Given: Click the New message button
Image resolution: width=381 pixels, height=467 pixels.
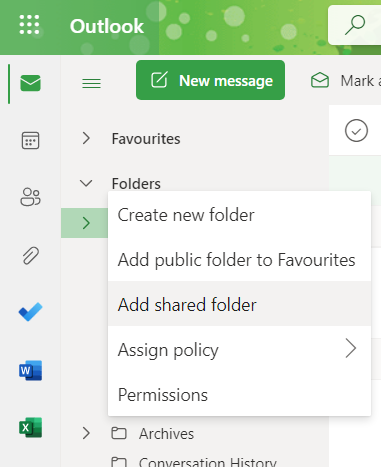Looking at the screenshot, I should point(210,80).
